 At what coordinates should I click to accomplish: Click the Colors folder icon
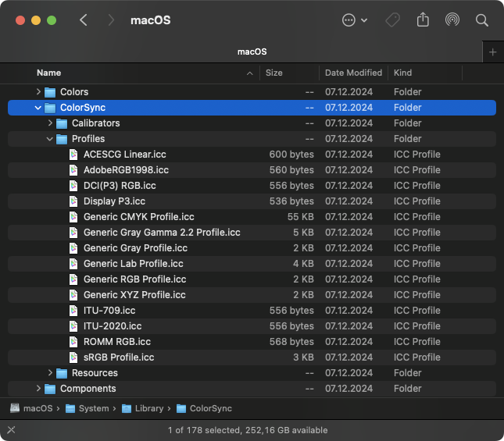click(x=50, y=92)
